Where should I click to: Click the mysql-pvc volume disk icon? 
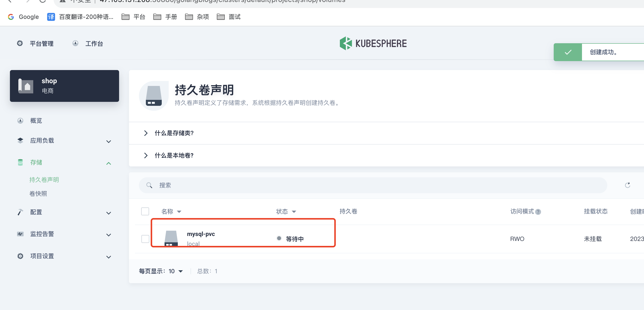point(171,239)
